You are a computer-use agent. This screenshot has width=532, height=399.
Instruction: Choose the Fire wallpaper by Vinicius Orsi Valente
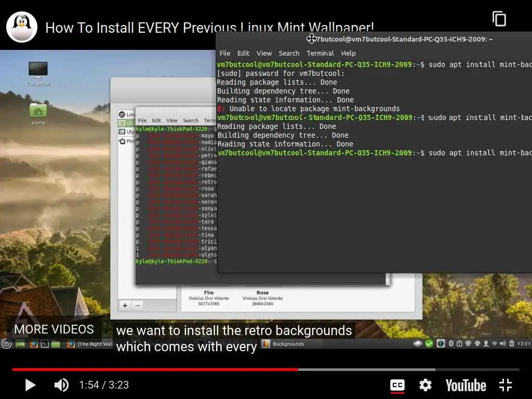click(x=209, y=298)
